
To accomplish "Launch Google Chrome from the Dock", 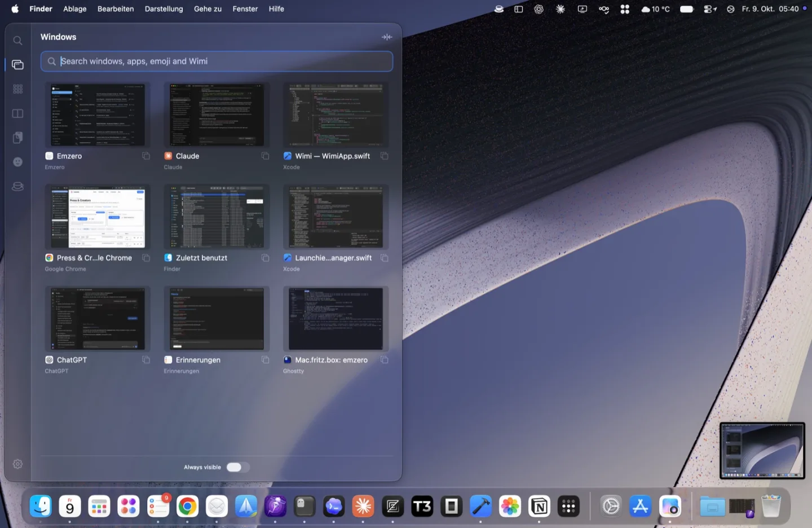I will [x=187, y=507].
